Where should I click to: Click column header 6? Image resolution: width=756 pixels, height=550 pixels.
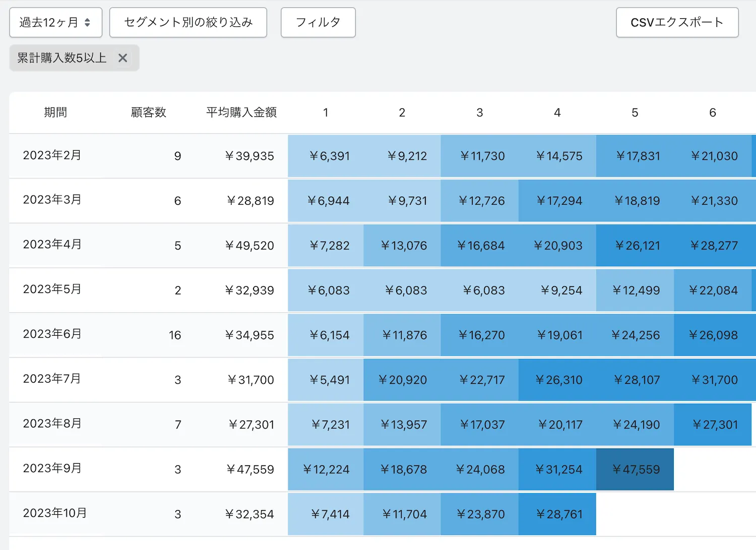(x=713, y=112)
